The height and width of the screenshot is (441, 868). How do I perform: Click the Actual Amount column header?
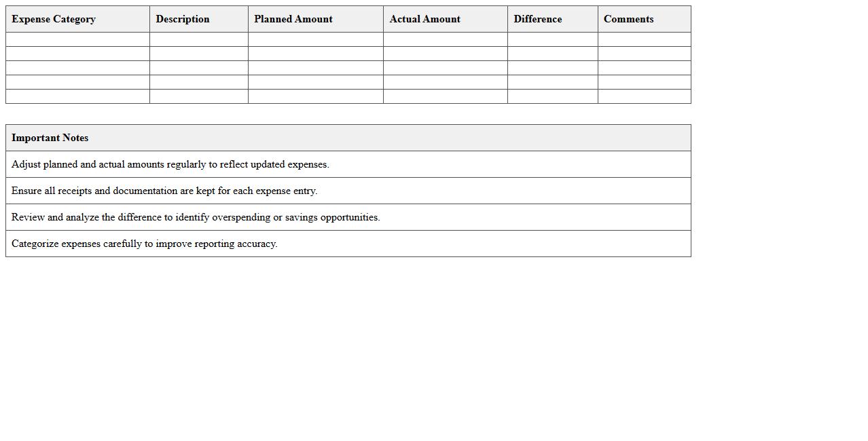[x=424, y=19]
